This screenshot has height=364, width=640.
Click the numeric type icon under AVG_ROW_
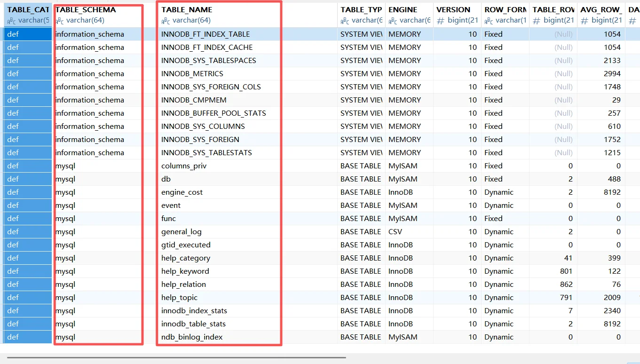click(x=585, y=21)
